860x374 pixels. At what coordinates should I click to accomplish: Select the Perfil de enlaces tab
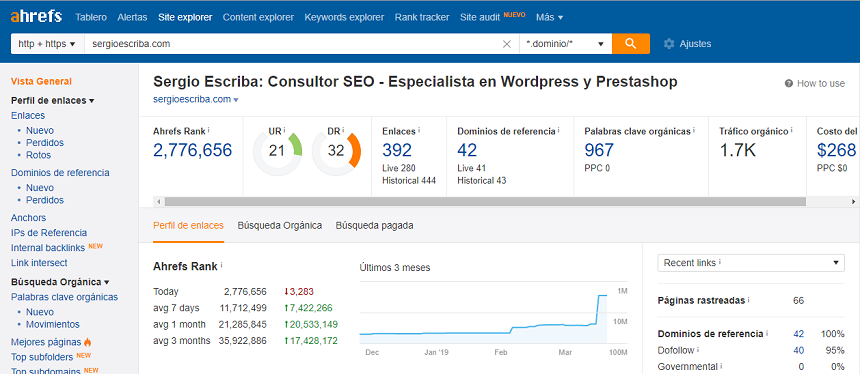tap(188, 225)
